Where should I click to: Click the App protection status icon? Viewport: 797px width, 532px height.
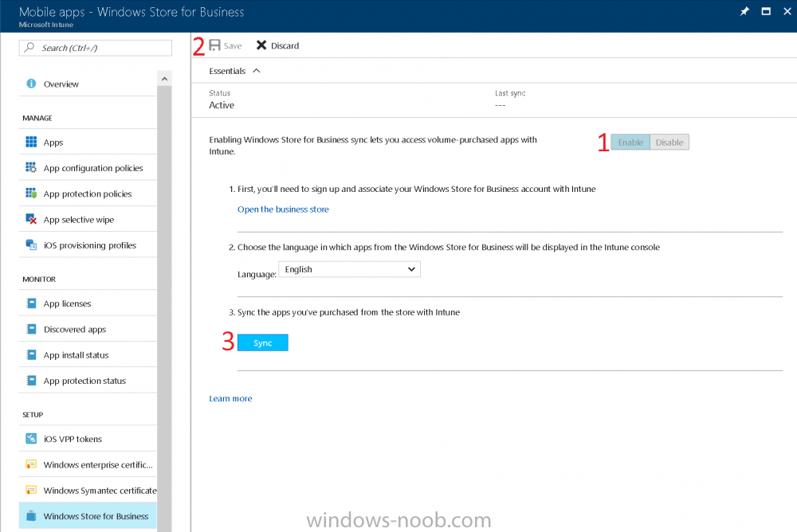[31, 380]
